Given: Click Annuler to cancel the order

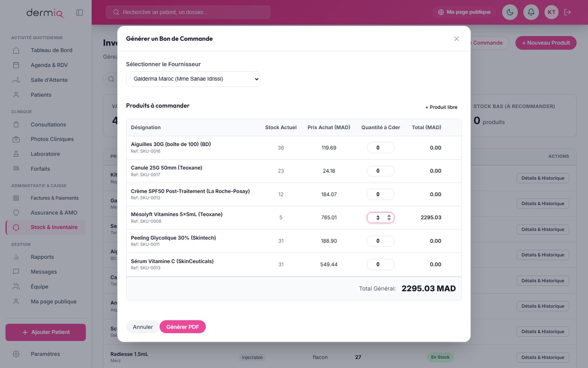Looking at the screenshot, I should tap(143, 327).
